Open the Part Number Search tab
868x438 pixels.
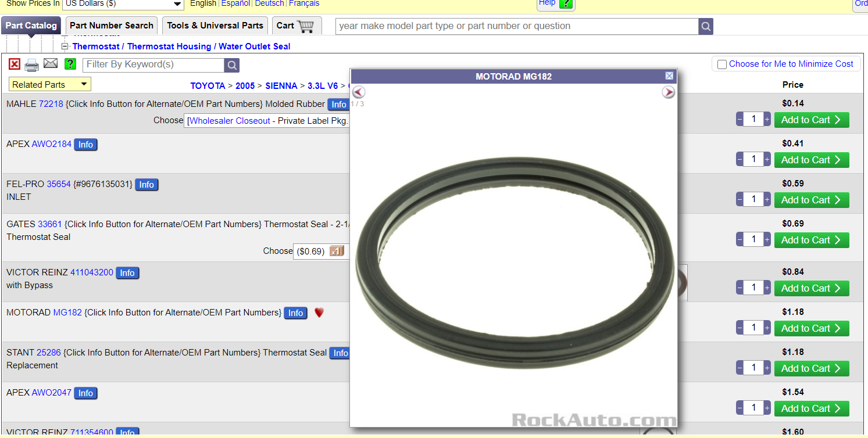112,26
